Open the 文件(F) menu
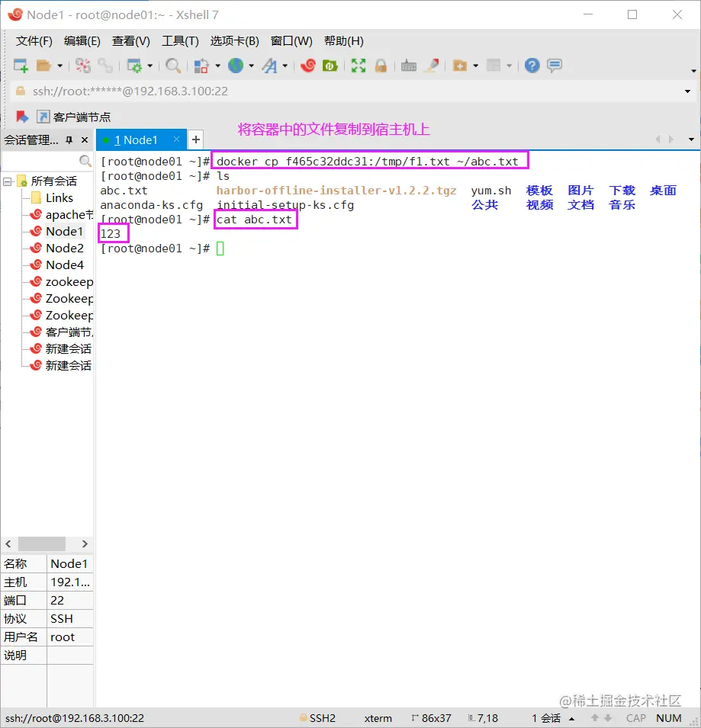Viewport: 701px width, 728px height. pos(34,41)
